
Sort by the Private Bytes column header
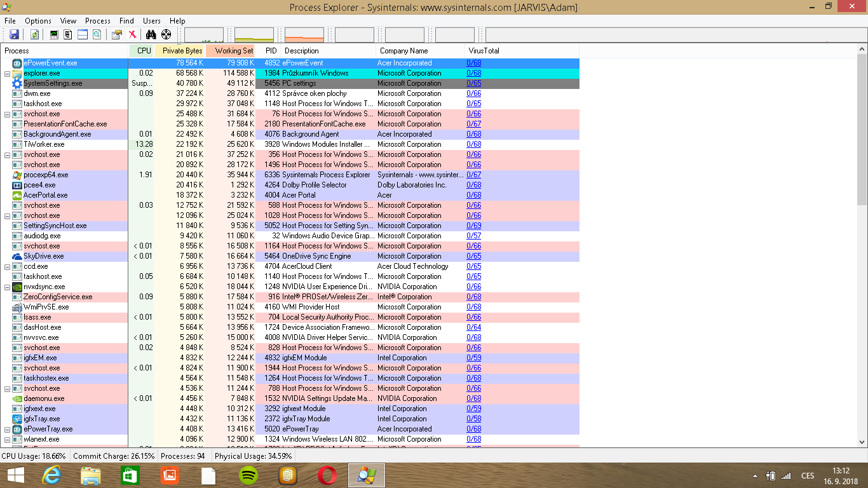[x=182, y=51]
